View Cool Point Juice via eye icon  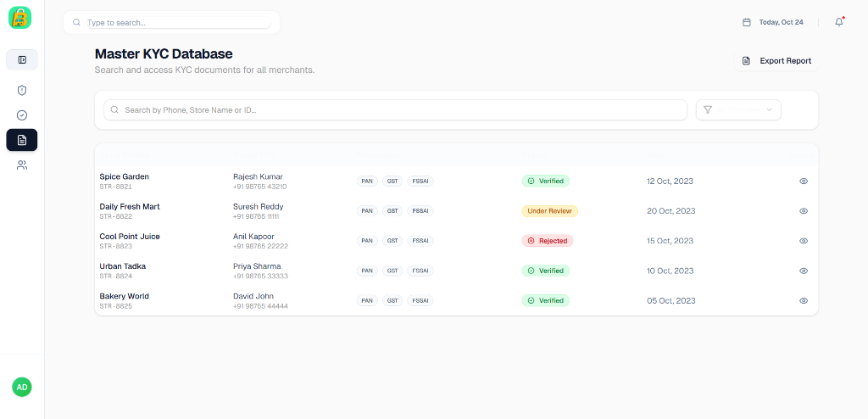[x=803, y=241]
